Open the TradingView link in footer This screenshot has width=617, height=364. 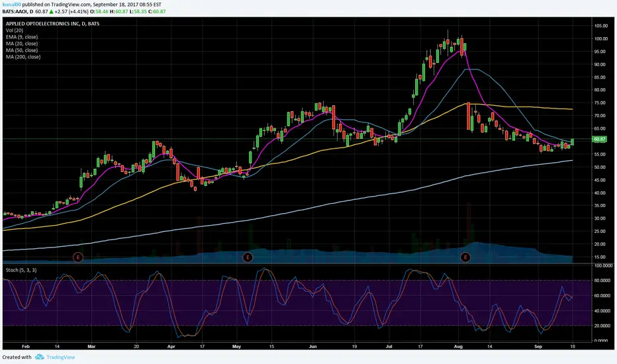(61, 357)
